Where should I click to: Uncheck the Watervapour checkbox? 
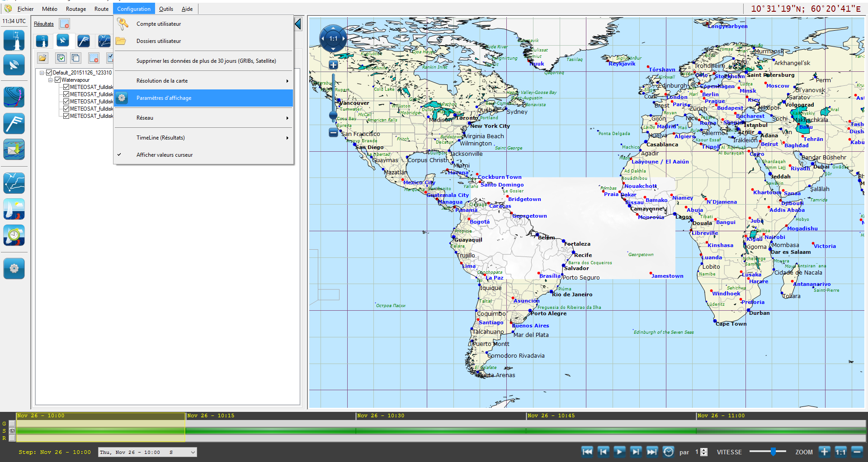click(57, 80)
